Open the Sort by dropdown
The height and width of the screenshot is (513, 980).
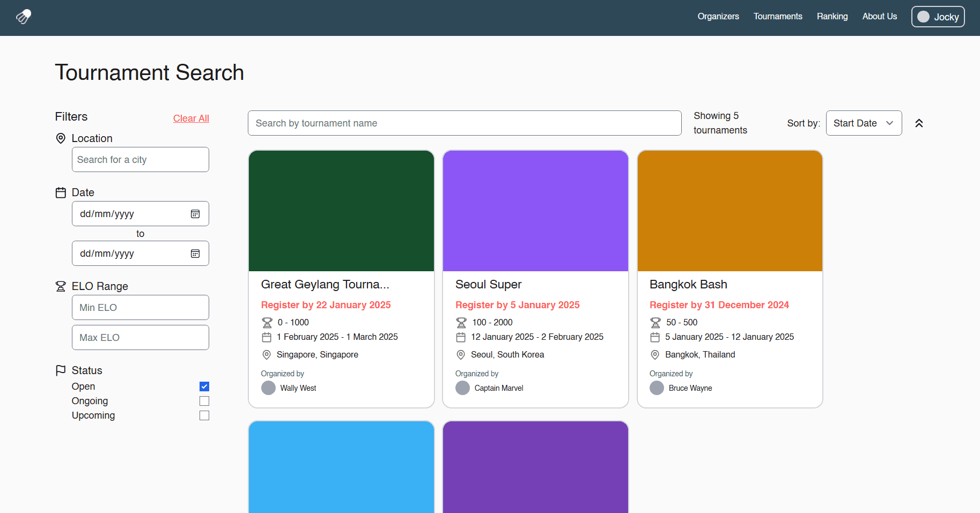point(864,123)
